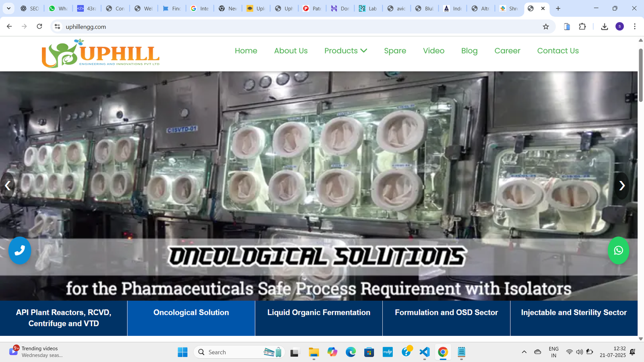Open the tab search dropdown arrow
This screenshot has width=644, height=362.
[x=8, y=8]
